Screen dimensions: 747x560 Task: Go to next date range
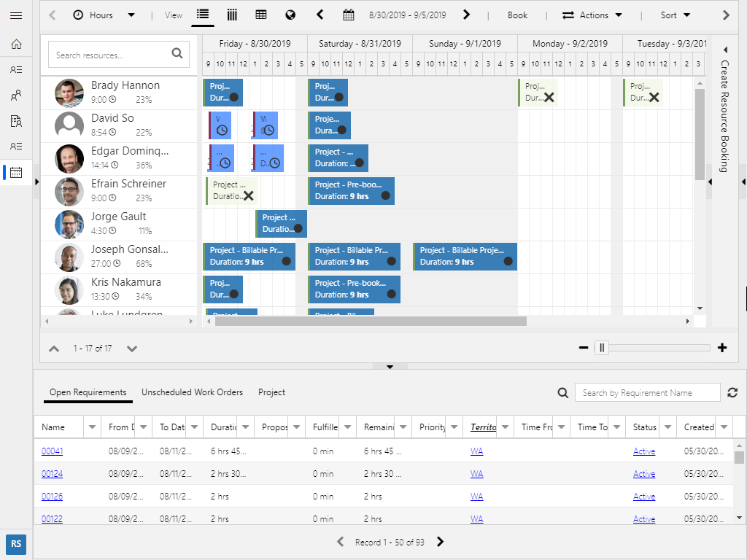[x=466, y=15]
